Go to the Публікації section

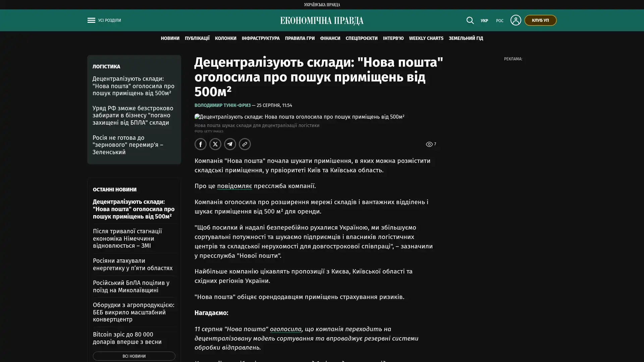[197, 39]
